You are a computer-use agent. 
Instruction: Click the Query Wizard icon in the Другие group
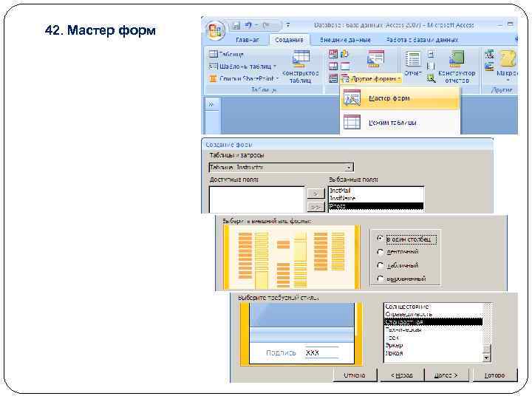(489, 54)
